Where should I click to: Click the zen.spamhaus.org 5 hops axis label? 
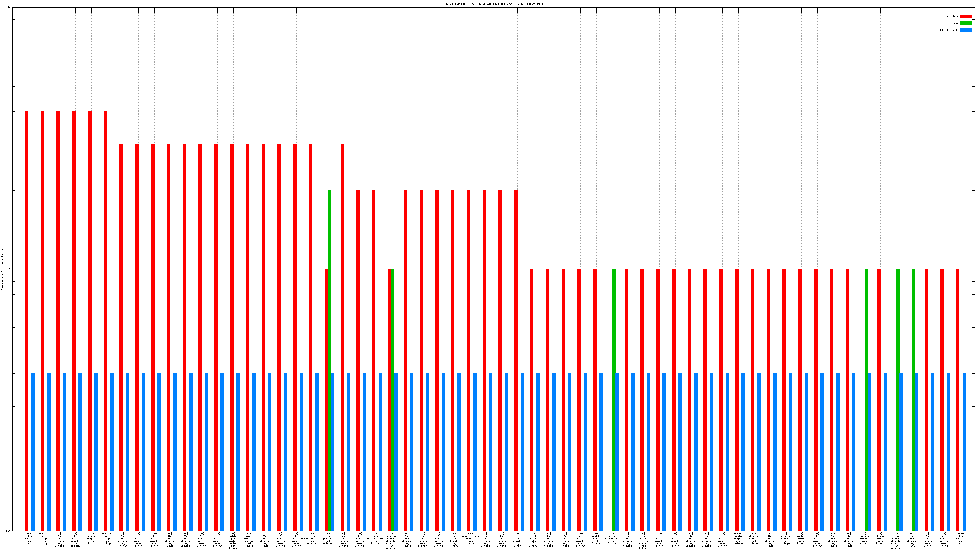coord(612,538)
